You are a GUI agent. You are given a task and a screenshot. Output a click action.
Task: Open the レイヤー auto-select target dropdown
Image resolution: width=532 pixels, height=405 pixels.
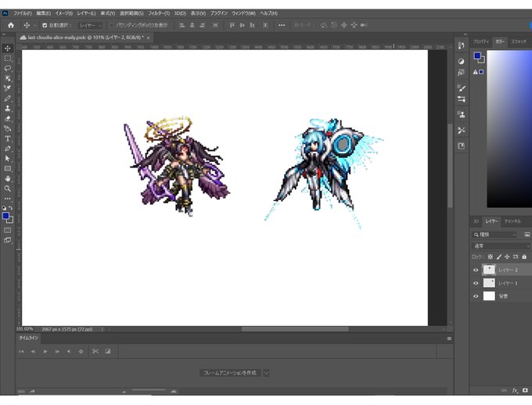pos(90,26)
